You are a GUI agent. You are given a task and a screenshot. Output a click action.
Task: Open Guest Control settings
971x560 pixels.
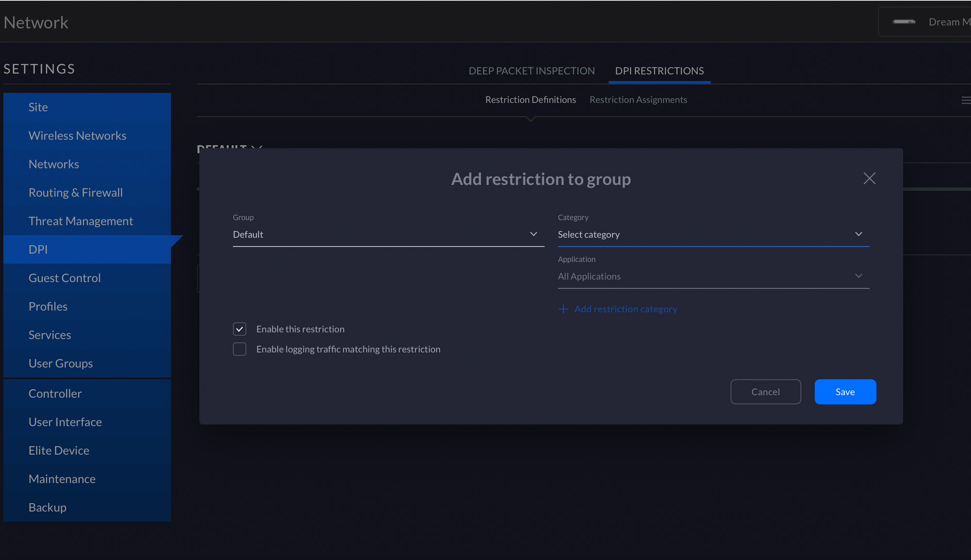click(87, 278)
